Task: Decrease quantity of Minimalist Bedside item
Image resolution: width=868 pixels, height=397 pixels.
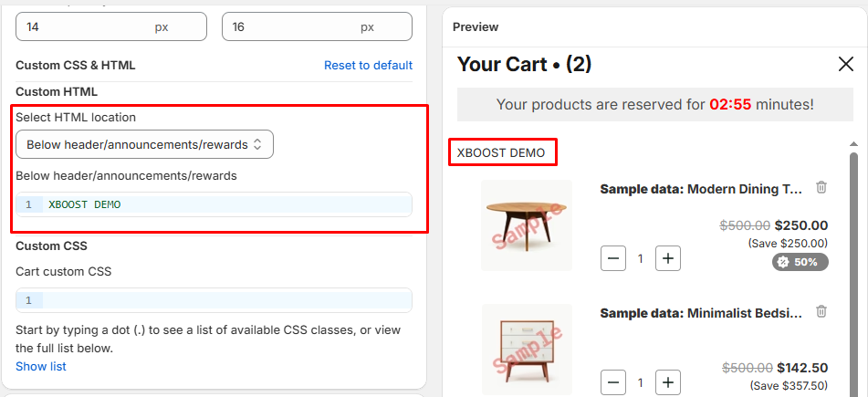Action: pos(613,382)
